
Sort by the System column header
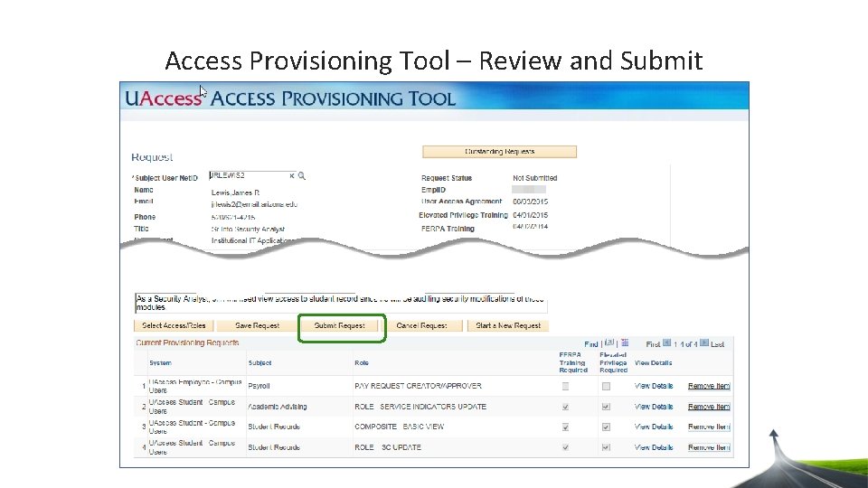[x=161, y=363]
